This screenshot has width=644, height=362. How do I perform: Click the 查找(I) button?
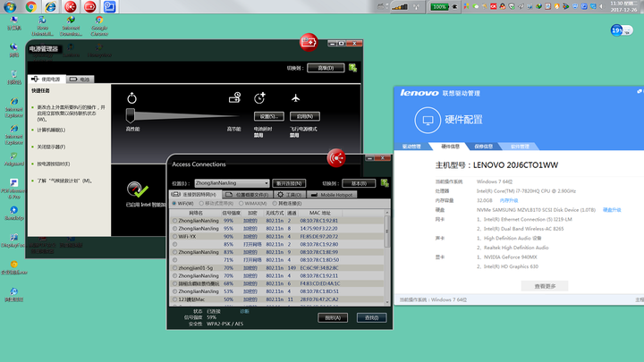372,317
